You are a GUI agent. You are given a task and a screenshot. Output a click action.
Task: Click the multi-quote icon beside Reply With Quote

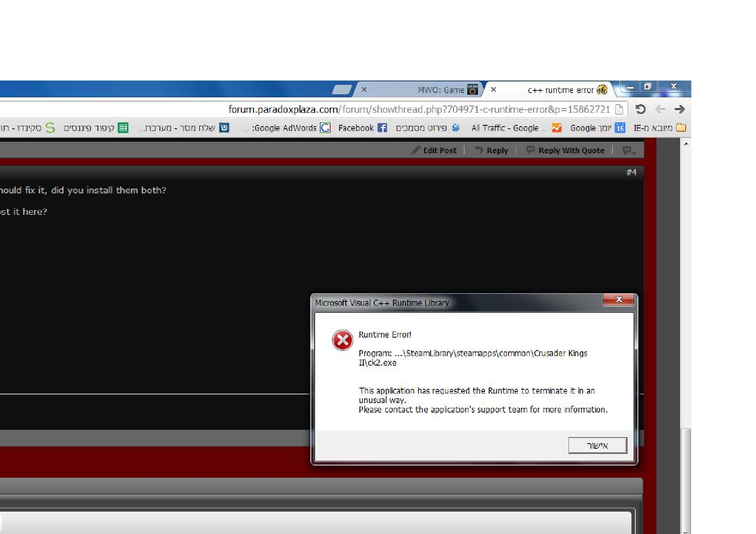tap(629, 150)
